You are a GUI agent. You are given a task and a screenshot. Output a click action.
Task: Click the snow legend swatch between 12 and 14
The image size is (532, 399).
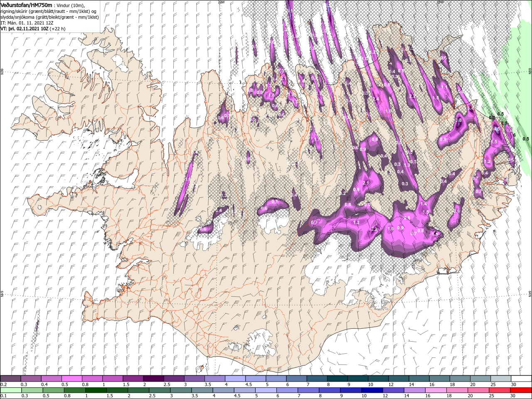point(399,379)
